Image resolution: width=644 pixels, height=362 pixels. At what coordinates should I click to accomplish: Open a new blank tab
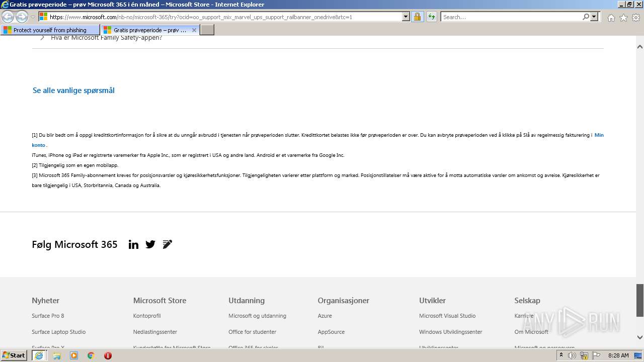coord(207,30)
